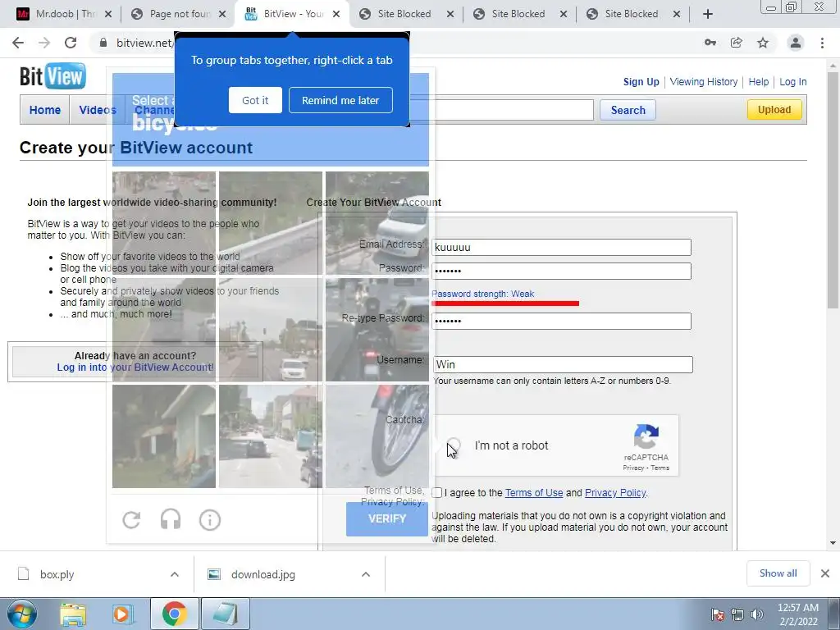The height and width of the screenshot is (630, 840).
Task: Click the network tray icon
Action: [x=737, y=614]
